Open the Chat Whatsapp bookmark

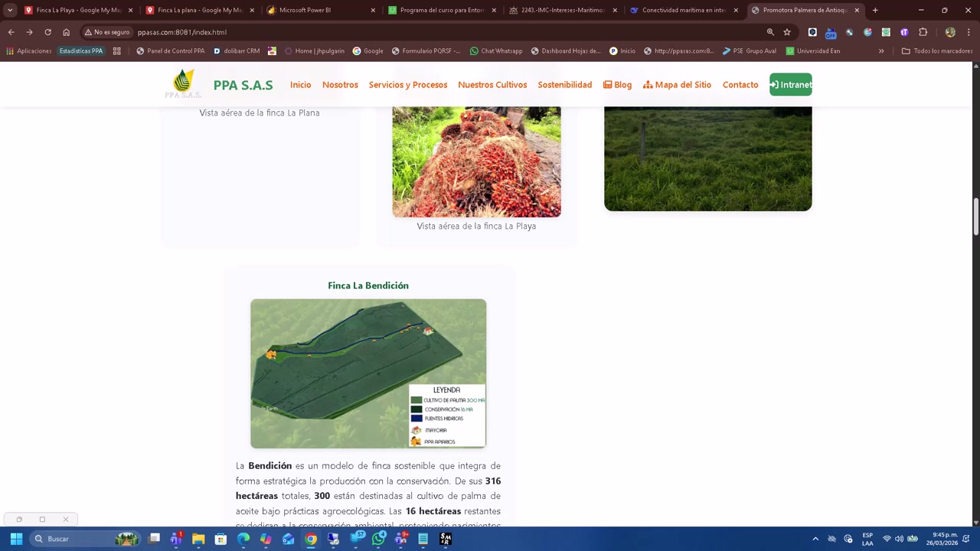[496, 51]
